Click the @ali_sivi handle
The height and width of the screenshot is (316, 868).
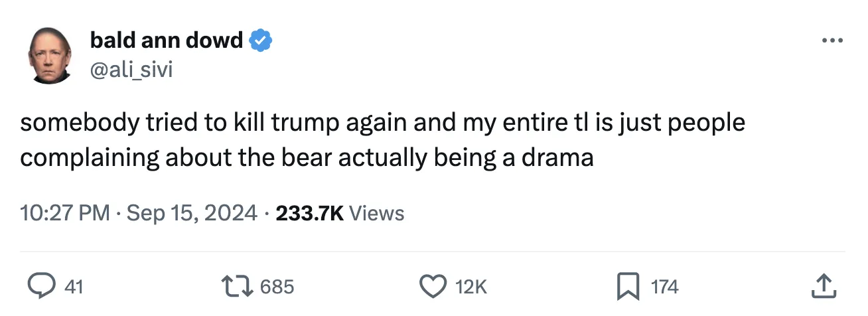(131, 69)
